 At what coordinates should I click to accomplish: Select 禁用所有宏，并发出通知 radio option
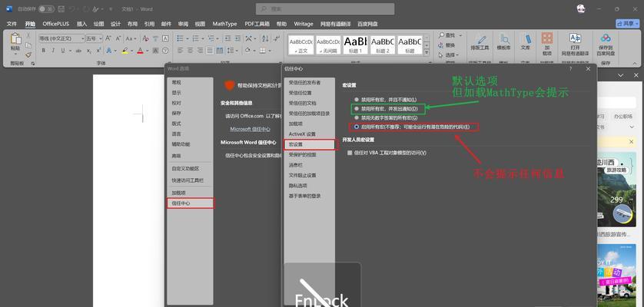click(x=357, y=109)
